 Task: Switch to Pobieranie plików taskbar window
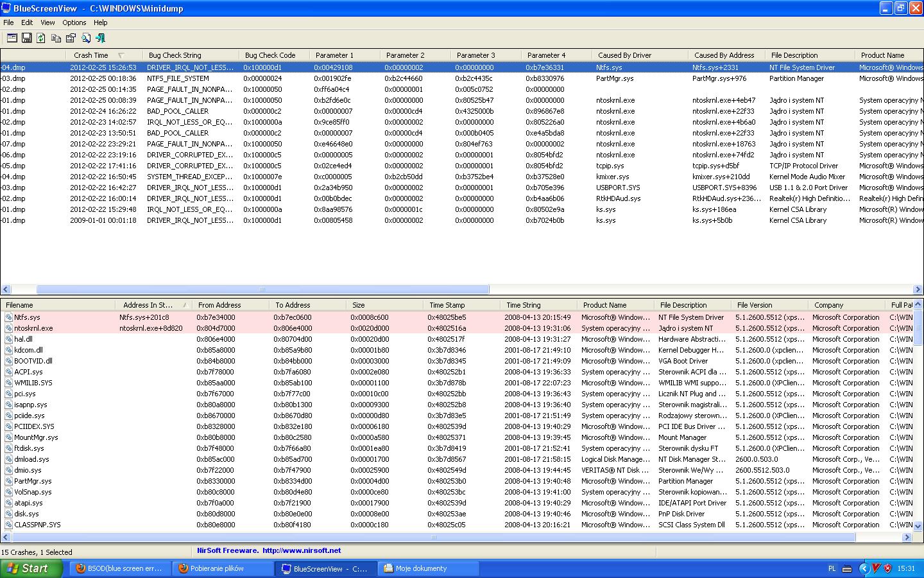click(x=223, y=568)
